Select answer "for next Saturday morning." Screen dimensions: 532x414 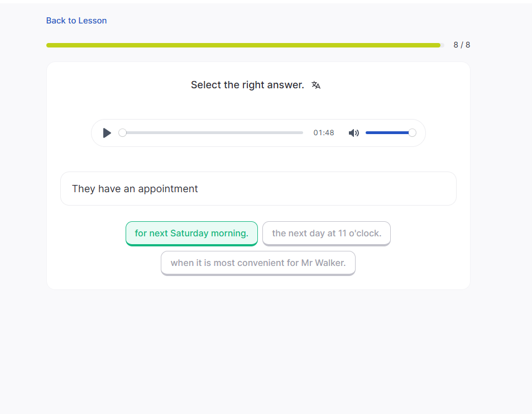pyautogui.click(x=191, y=233)
